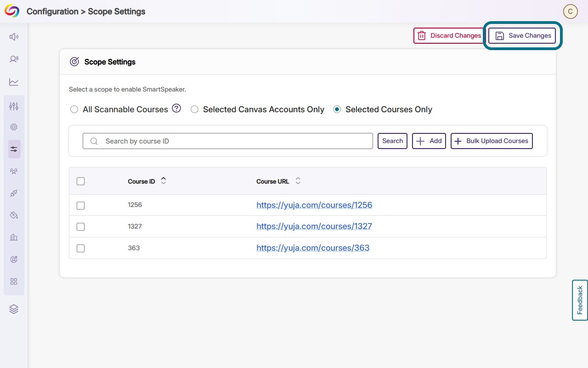Sort the table by Course ID arrows

tap(163, 181)
